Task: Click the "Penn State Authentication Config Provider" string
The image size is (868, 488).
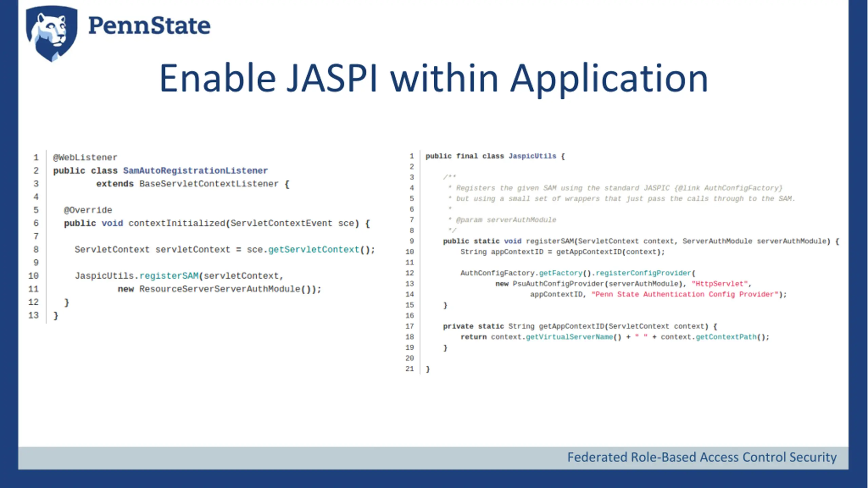Action: pos(685,294)
